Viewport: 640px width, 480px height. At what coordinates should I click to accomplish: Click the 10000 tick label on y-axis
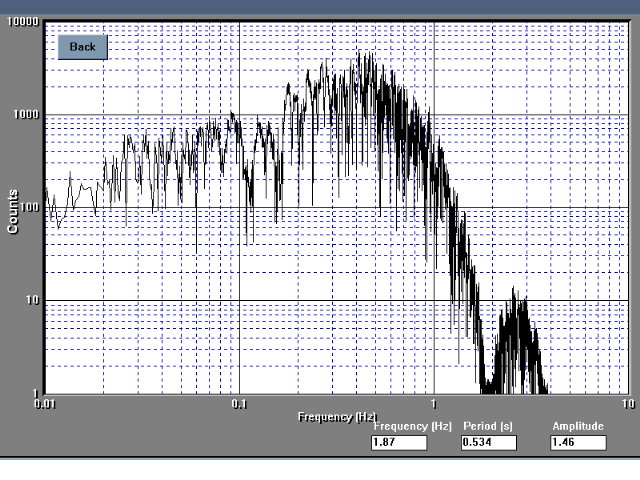(22, 22)
